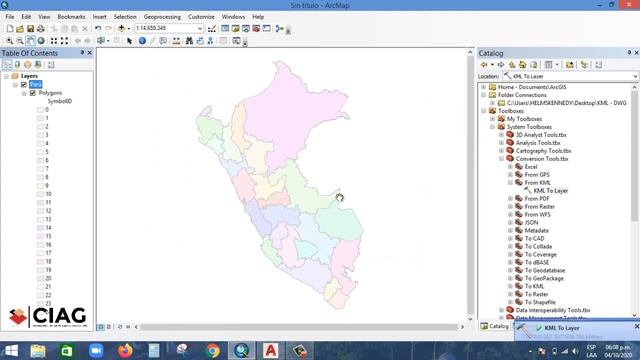Open the Go To XY tool
640x360 pixels.
(210, 41)
